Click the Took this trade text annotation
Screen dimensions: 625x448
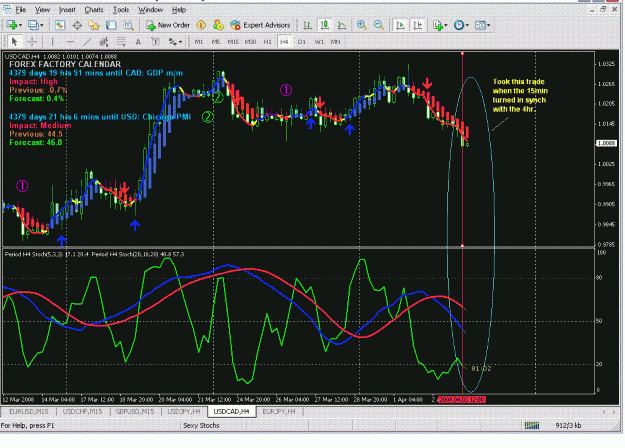(x=520, y=95)
